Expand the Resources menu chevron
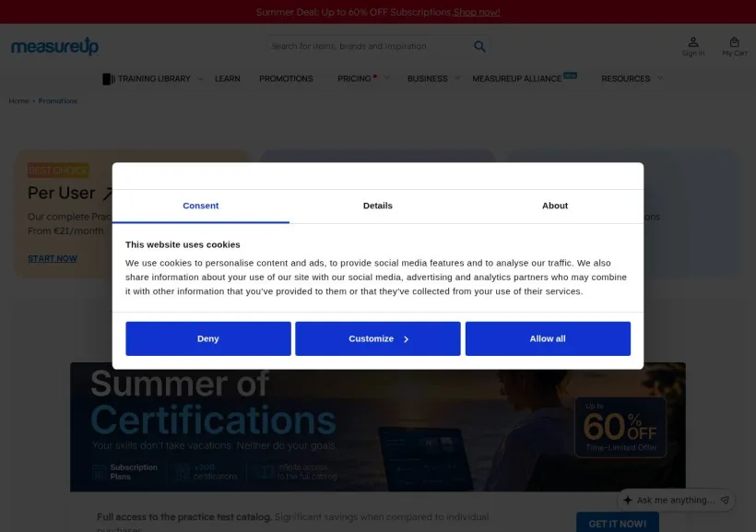This screenshot has height=532, width=756. (x=660, y=78)
